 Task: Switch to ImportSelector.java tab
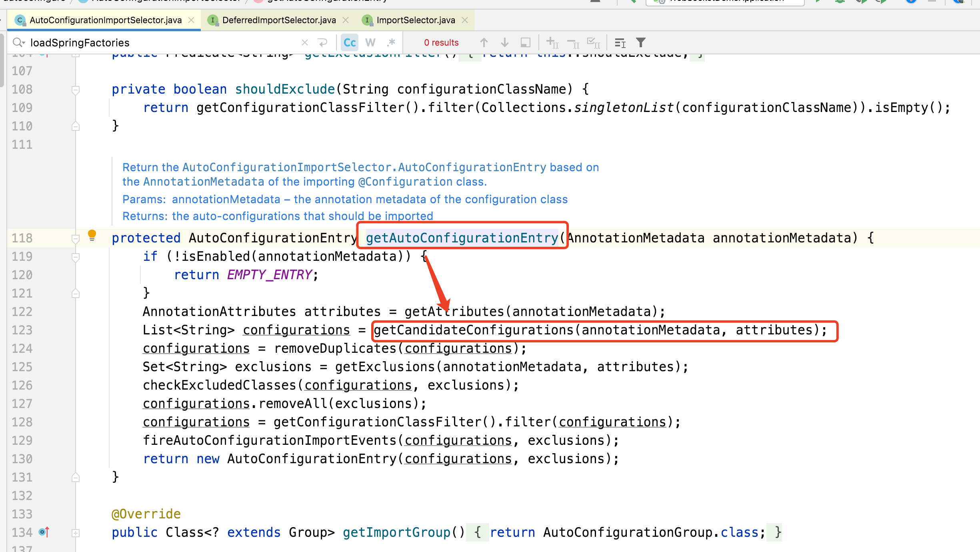tap(416, 20)
